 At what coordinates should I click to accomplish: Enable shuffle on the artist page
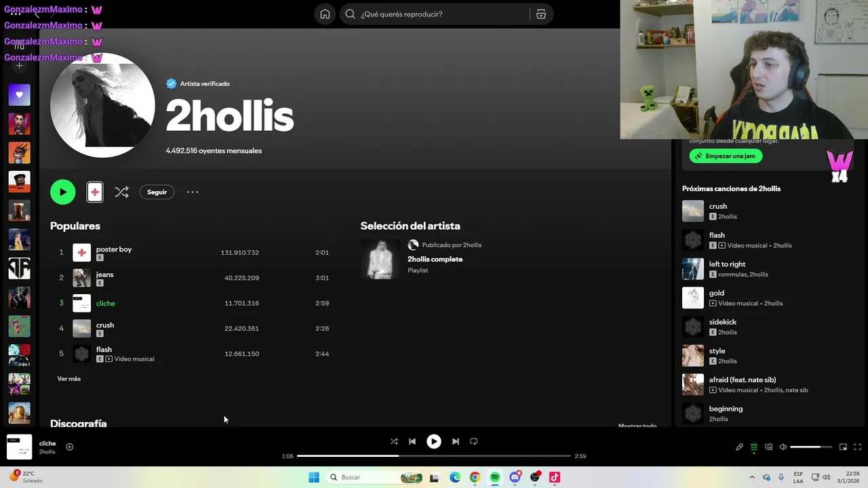[121, 192]
